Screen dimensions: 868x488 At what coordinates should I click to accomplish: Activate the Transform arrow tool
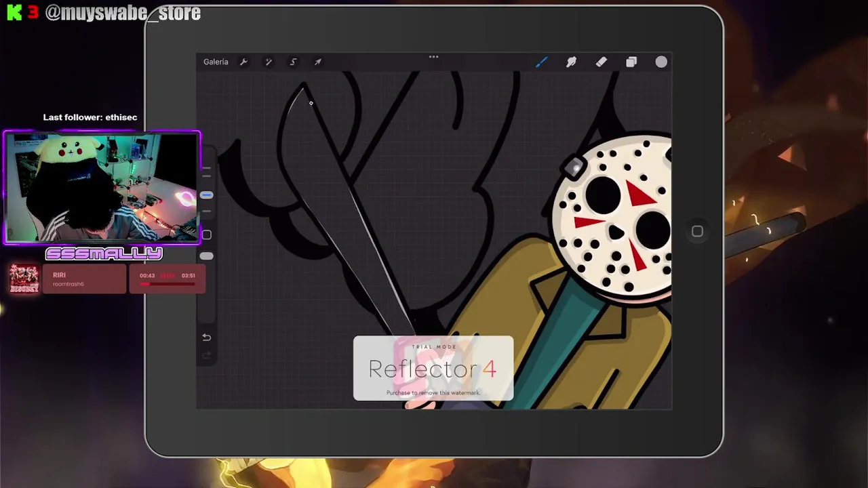[318, 62]
